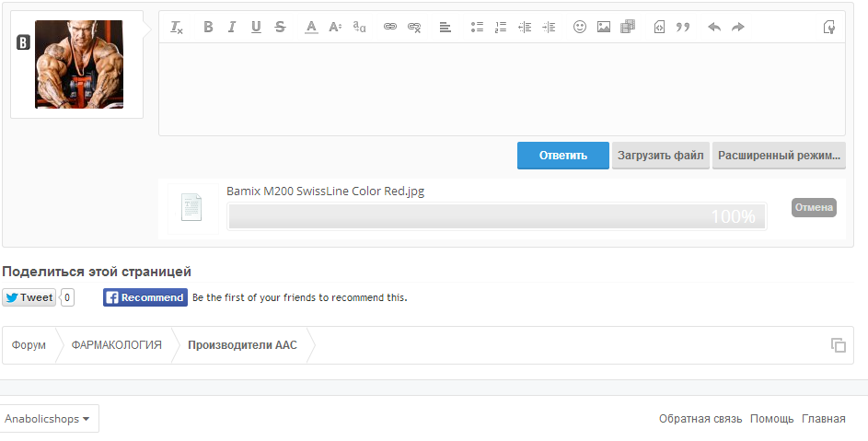Toggle bold text formatting
Screen dimensions: 868x441
coord(208,28)
